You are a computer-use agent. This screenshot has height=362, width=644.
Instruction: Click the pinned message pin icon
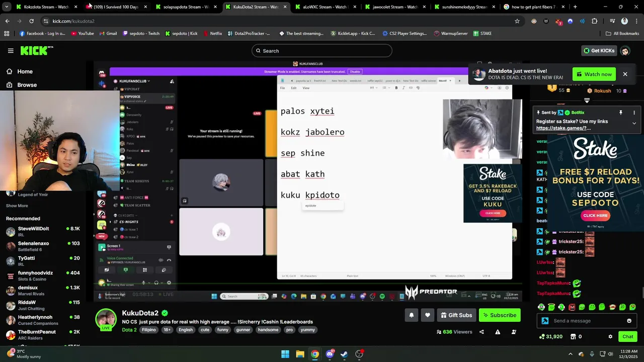click(x=621, y=113)
